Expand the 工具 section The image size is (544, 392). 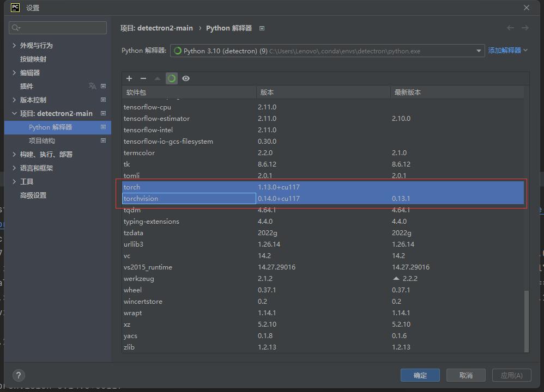pyautogui.click(x=14, y=181)
